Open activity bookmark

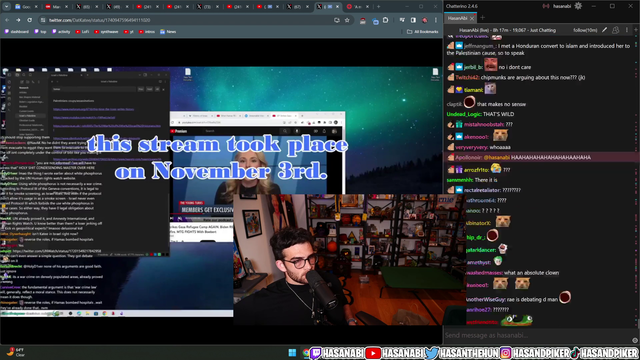point(61,31)
